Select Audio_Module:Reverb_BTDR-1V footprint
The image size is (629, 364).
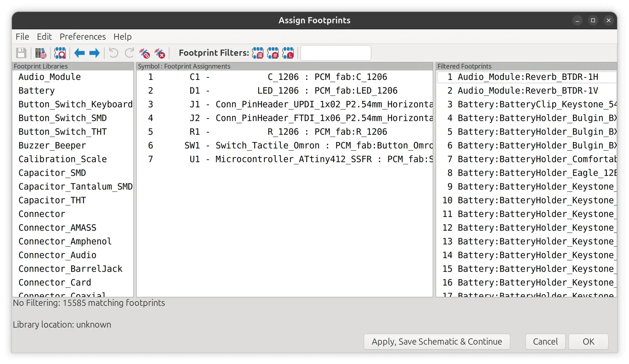pyautogui.click(x=527, y=91)
